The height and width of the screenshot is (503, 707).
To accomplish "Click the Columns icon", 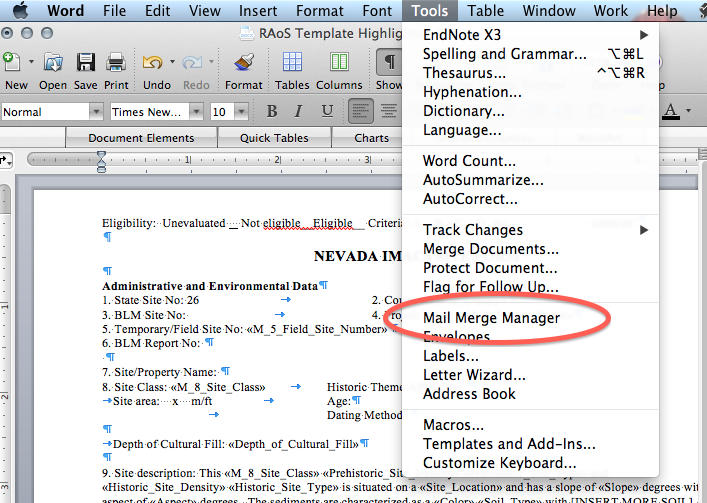I will click(339, 62).
